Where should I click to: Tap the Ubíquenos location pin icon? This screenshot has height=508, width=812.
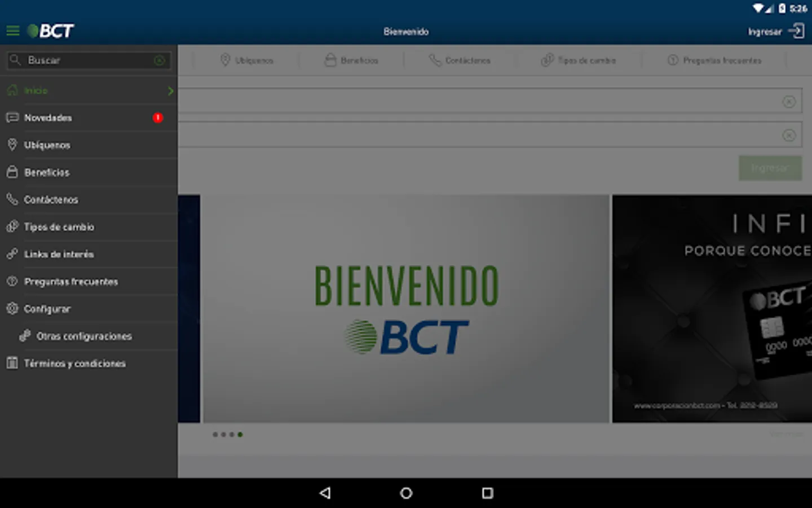coord(12,144)
